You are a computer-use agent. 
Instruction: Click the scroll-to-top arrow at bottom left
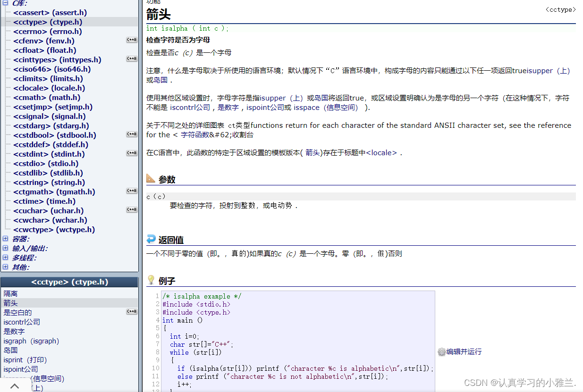pos(14,385)
